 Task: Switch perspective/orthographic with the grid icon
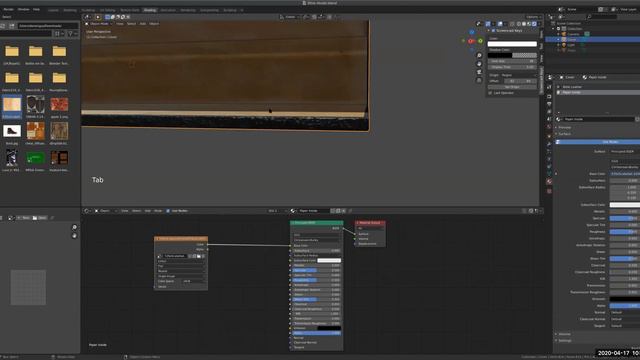pos(479,80)
